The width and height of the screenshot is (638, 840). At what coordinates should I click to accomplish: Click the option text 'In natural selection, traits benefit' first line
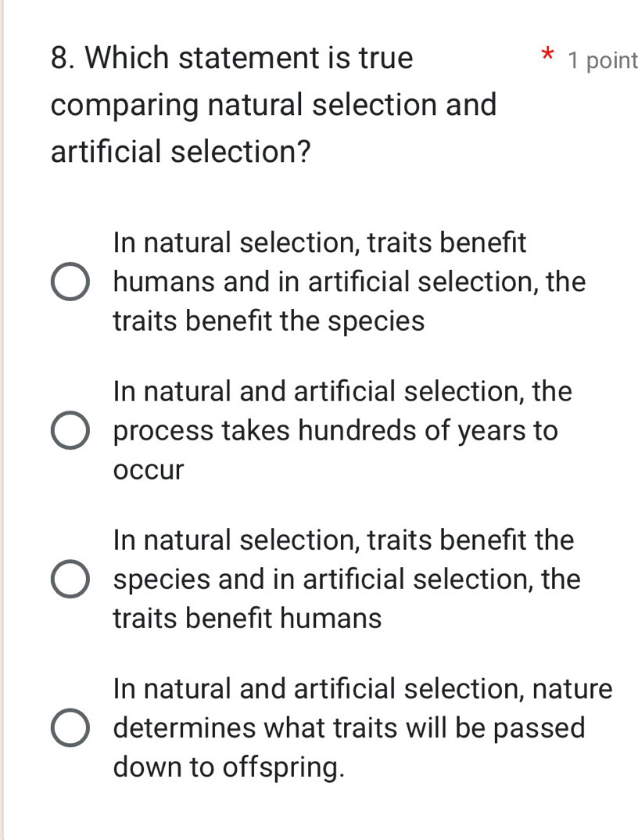click(x=320, y=242)
